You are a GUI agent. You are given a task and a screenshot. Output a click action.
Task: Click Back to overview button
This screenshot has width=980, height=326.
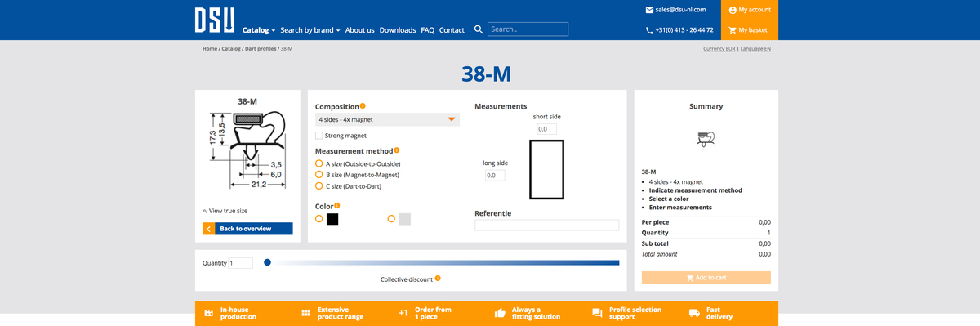click(x=247, y=229)
